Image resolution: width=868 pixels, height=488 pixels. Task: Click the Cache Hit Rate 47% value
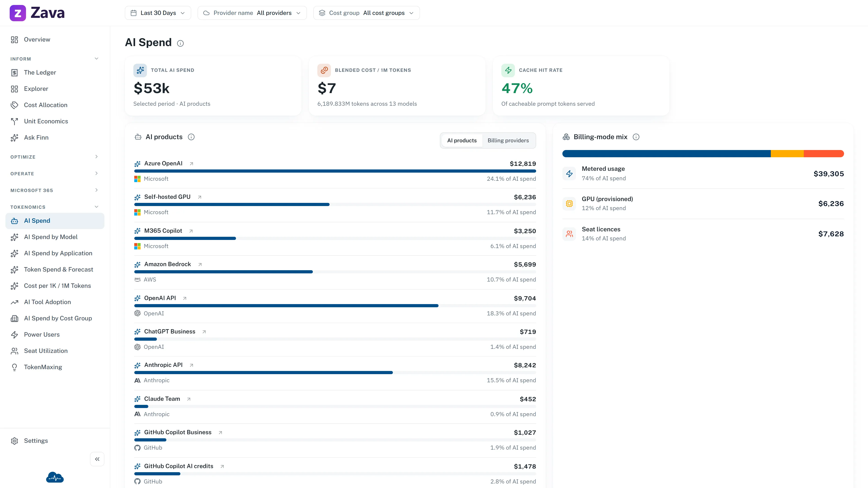click(517, 89)
